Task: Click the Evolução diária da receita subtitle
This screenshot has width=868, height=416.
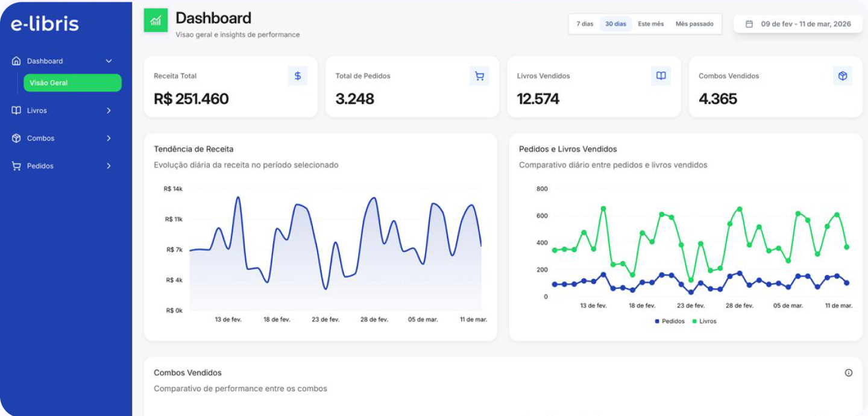Action: tap(246, 165)
